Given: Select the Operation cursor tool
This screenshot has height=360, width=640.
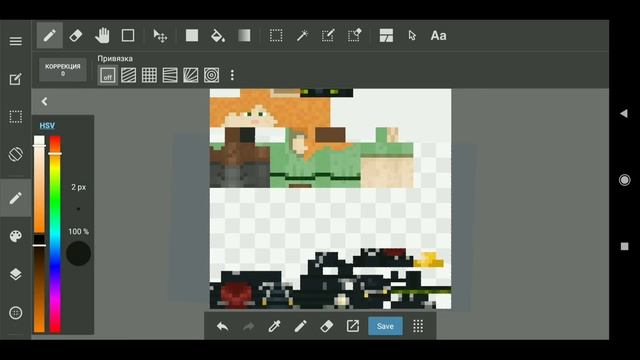Looking at the screenshot, I should click(x=412, y=36).
